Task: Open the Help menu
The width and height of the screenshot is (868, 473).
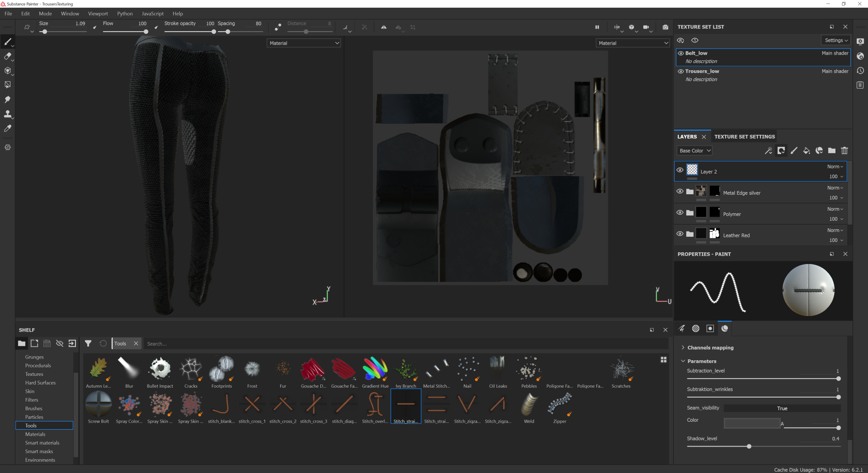Action: [178, 13]
